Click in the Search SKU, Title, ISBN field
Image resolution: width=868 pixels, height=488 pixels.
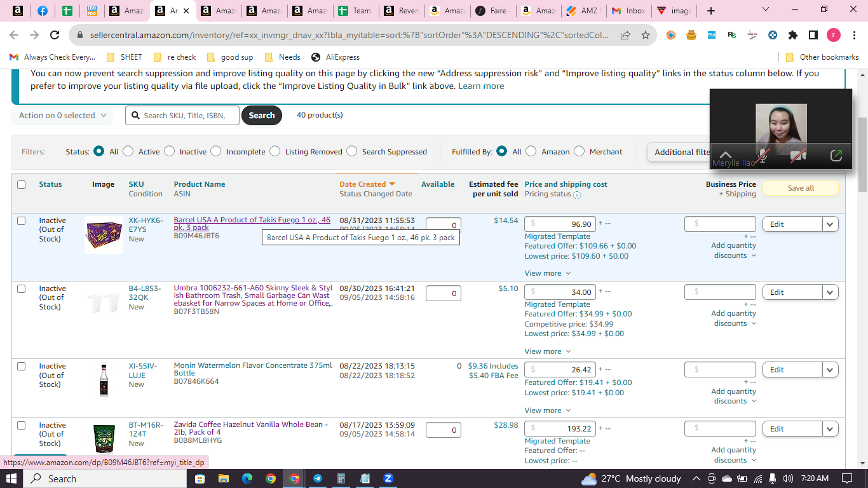182,115
